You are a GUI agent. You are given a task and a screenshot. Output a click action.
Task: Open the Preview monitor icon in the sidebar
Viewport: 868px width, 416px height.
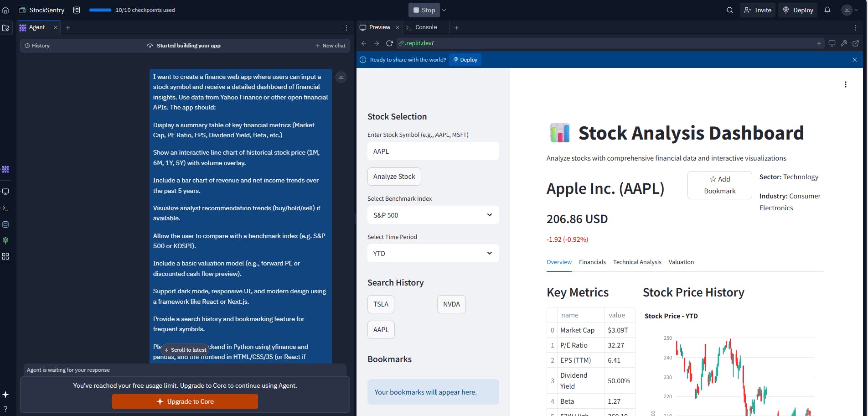pos(5,192)
